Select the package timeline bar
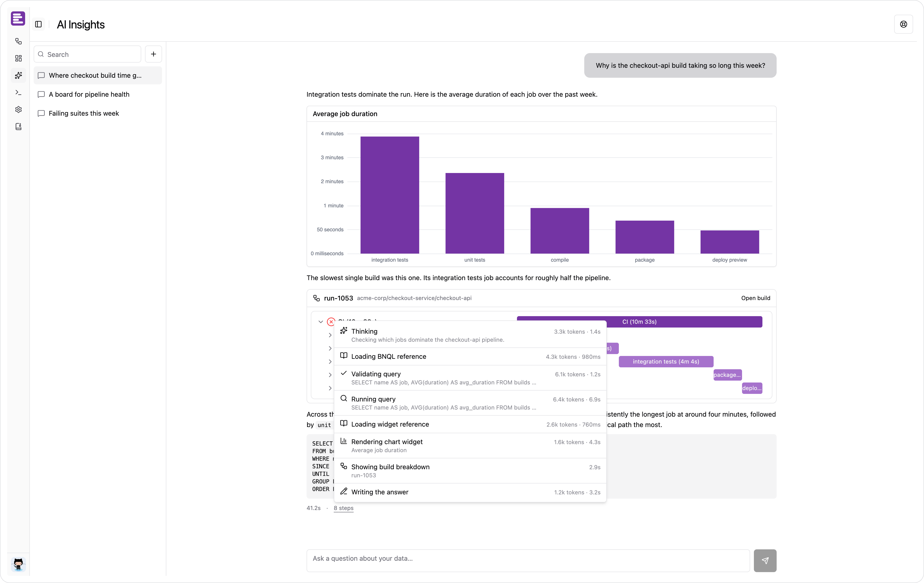Image resolution: width=924 pixels, height=583 pixels. 727,375
